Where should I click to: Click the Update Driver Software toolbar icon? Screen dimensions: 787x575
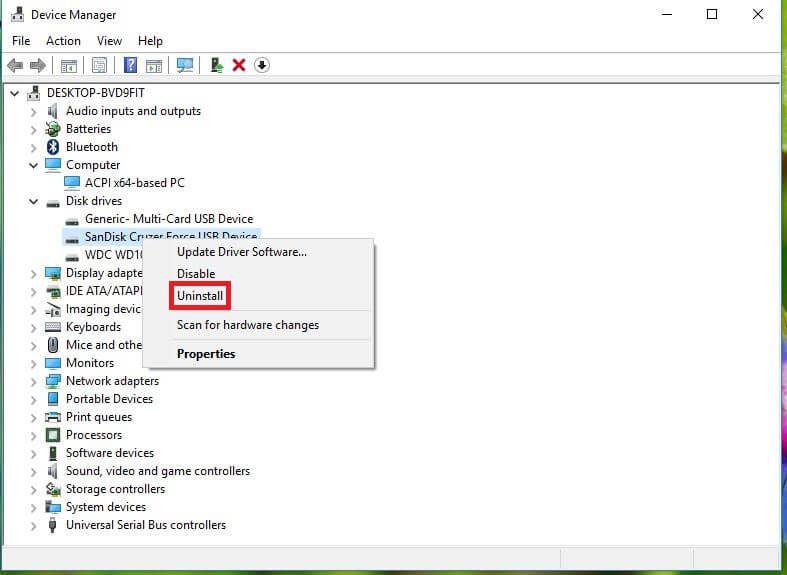point(216,65)
